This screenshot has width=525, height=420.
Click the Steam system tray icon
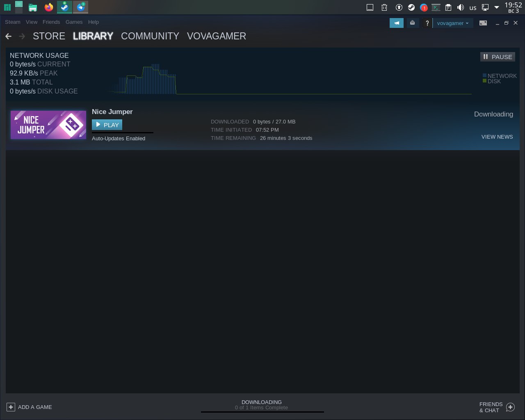point(411,7)
